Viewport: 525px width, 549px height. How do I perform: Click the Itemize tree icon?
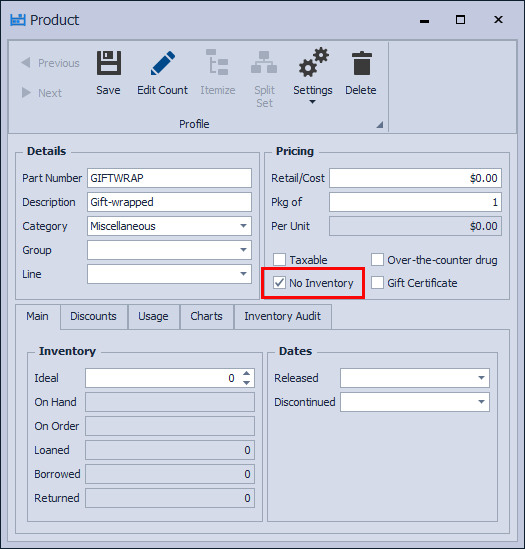[x=217, y=62]
